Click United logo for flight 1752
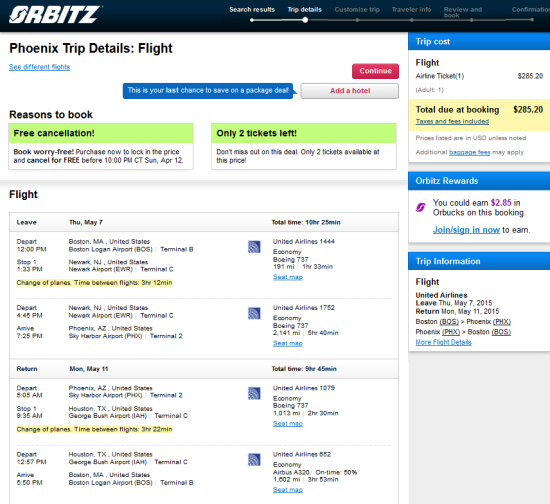Screen dimensions: 550x504 254,313
